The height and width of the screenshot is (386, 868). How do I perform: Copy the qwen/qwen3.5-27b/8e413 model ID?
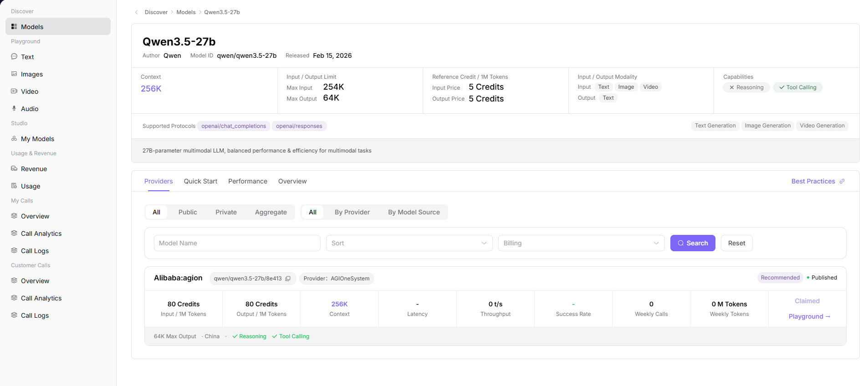[288, 279]
